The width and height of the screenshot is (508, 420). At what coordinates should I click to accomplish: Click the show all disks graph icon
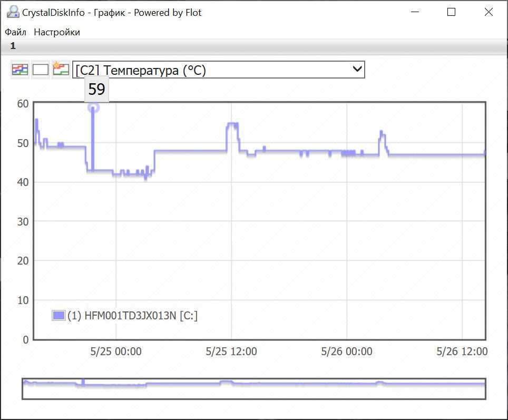coord(20,70)
